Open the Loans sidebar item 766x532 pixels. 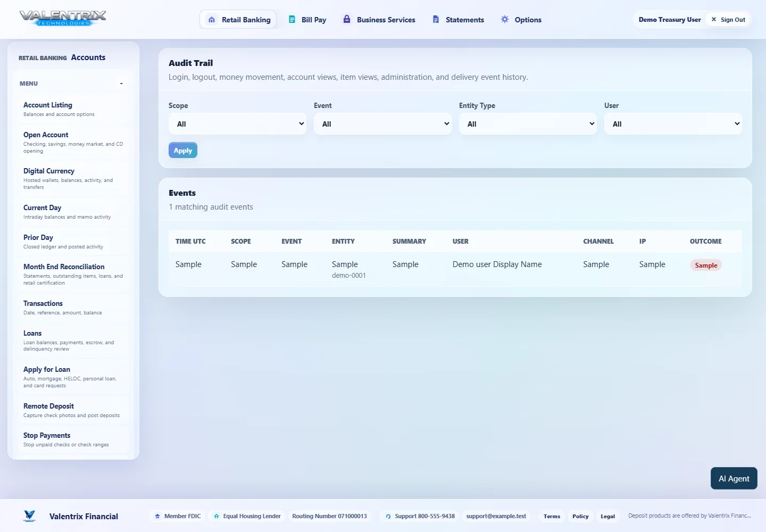click(x=73, y=340)
